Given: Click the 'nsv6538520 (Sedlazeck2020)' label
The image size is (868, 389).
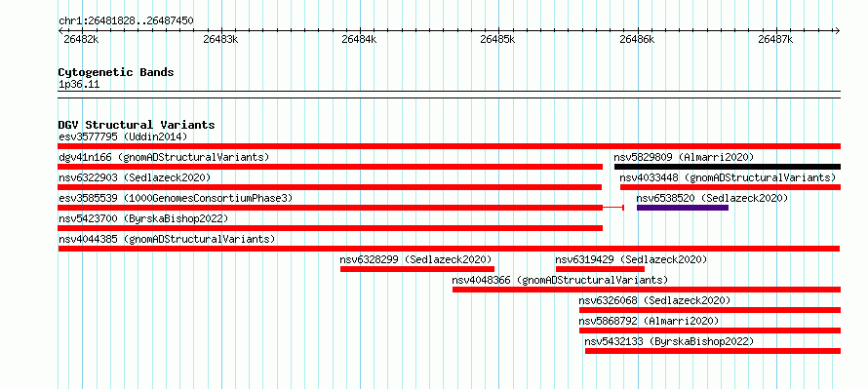Looking at the screenshot, I should pyautogui.click(x=712, y=198).
